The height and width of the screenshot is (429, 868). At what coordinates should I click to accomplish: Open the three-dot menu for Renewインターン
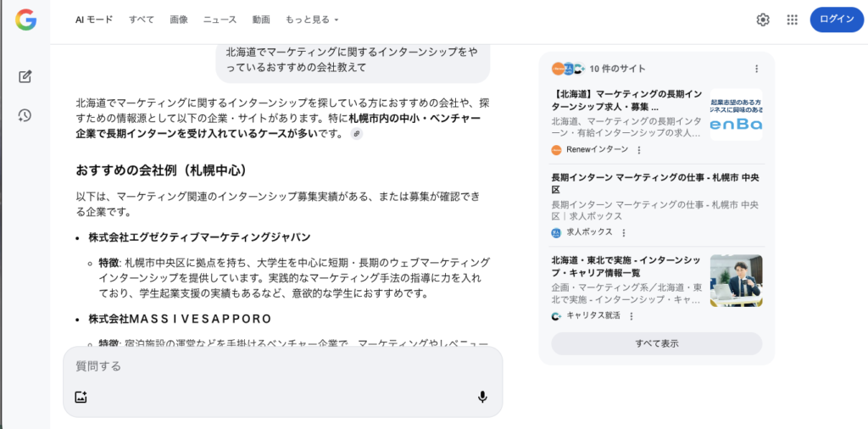[639, 150]
